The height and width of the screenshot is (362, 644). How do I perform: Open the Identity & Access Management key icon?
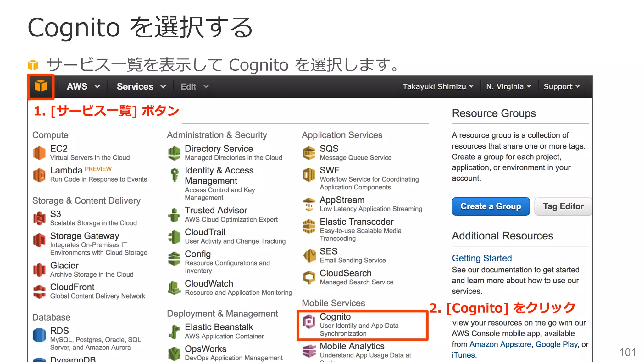tap(174, 175)
